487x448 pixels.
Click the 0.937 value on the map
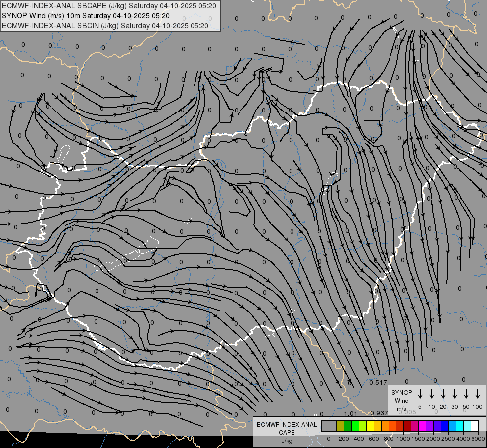379,413
